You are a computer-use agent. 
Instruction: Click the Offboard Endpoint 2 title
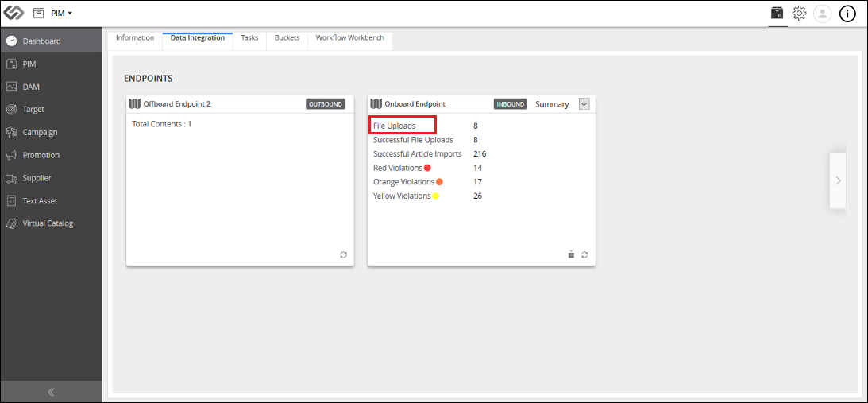(x=177, y=103)
